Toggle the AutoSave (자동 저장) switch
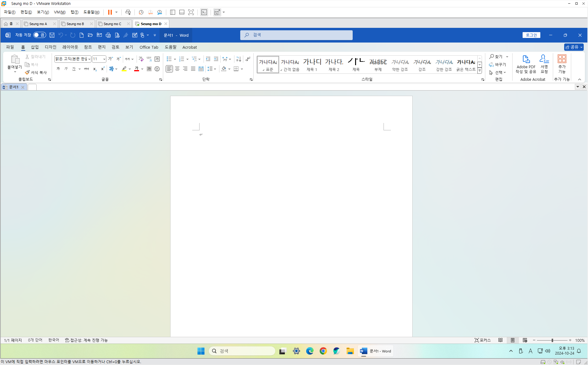 pos(40,35)
